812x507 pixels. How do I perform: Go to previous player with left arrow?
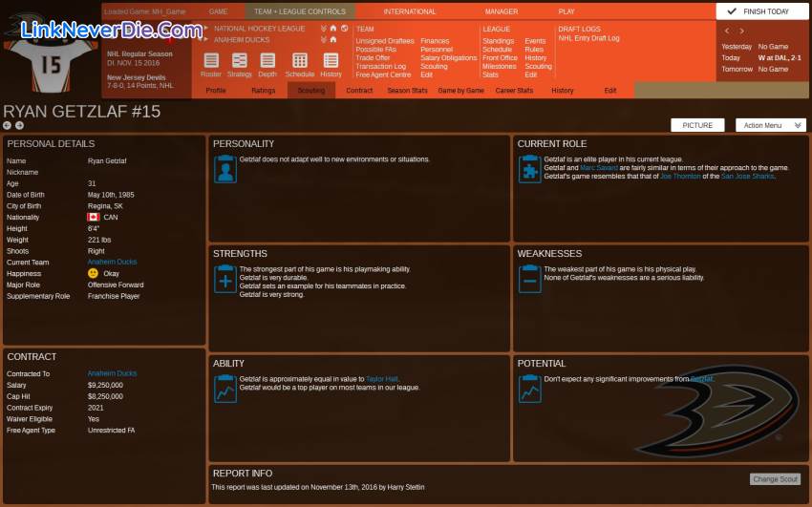(7, 125)
